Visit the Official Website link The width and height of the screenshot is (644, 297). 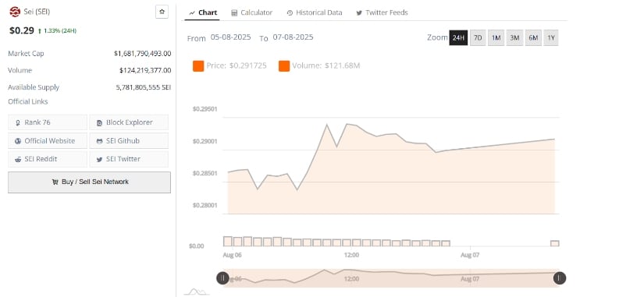[48, 141]
